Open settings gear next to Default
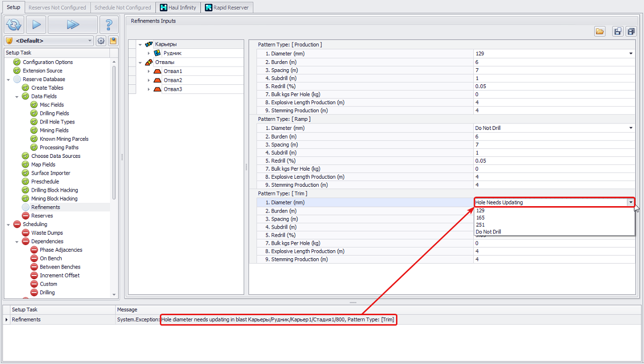The image size is (644, 364). (101, 41)
